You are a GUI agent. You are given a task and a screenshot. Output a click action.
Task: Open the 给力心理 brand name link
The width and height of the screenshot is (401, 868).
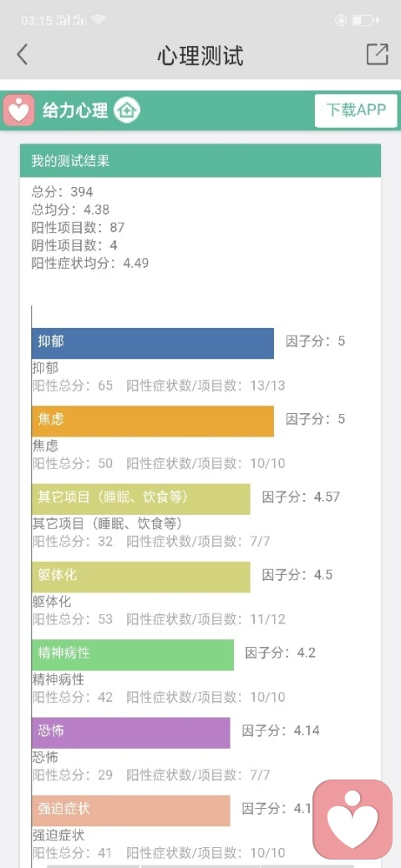pyautogui.click(x=75, y=111)
